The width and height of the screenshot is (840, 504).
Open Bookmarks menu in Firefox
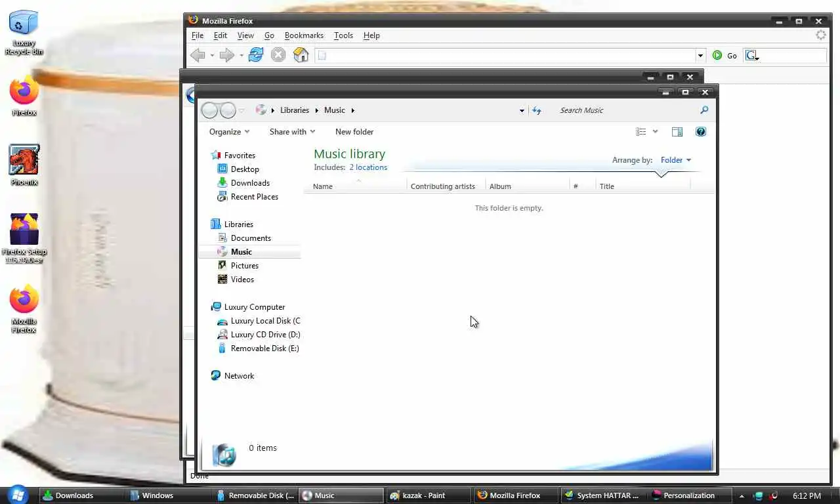click(x=304, y=35)
